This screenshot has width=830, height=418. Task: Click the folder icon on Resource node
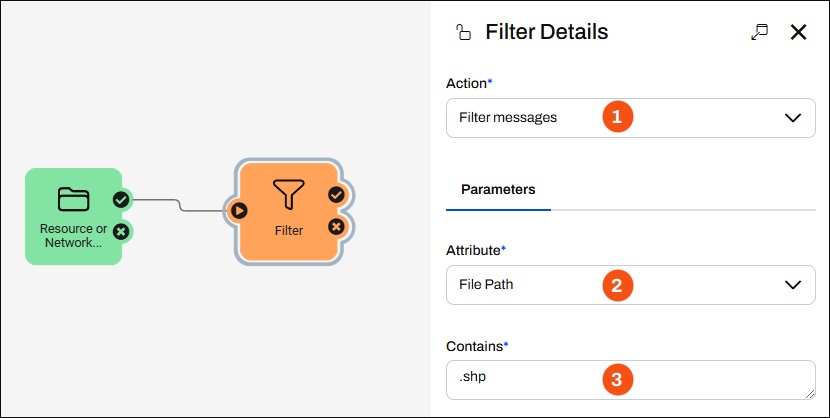click(x=73, y=199)
